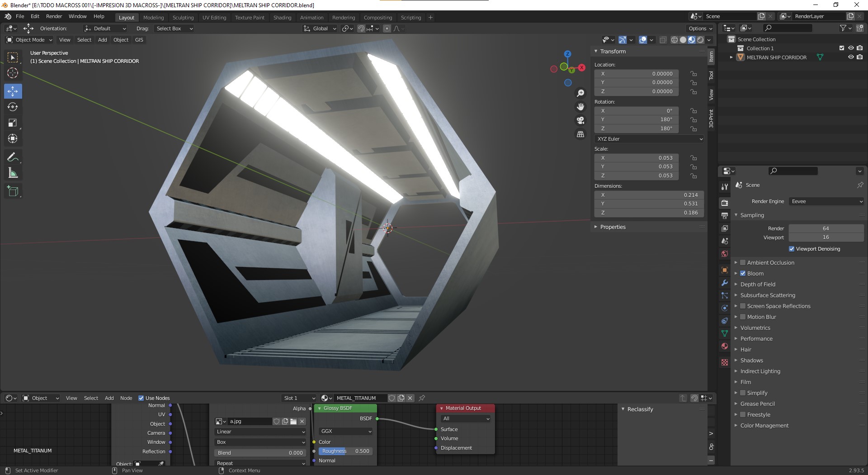Open the GGX distribution dropdown in Glossy BSDF
Viewport: 868px width, 475px height.
[x=345, y=431]
